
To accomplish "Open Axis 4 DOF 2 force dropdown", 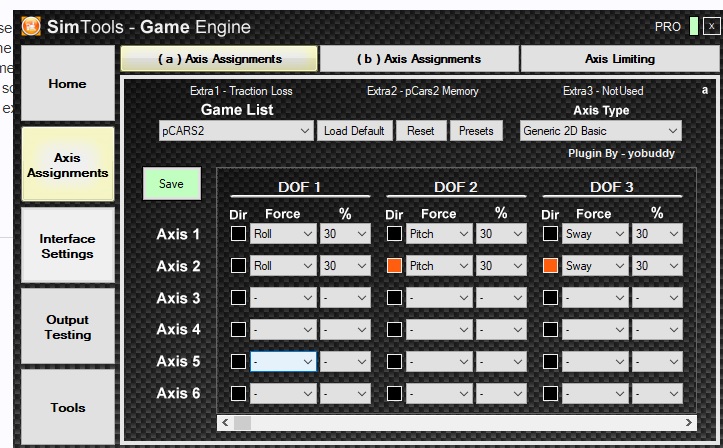I will pyautogui.click(x=439, y=330).
